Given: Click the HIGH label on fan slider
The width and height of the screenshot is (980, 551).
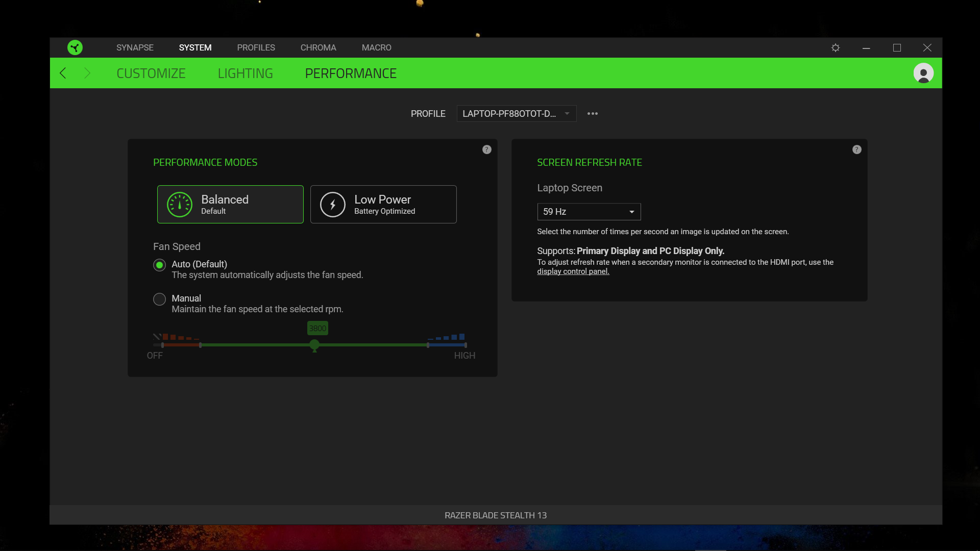Looking at the screenshot, I should click(x=464, y=356).
